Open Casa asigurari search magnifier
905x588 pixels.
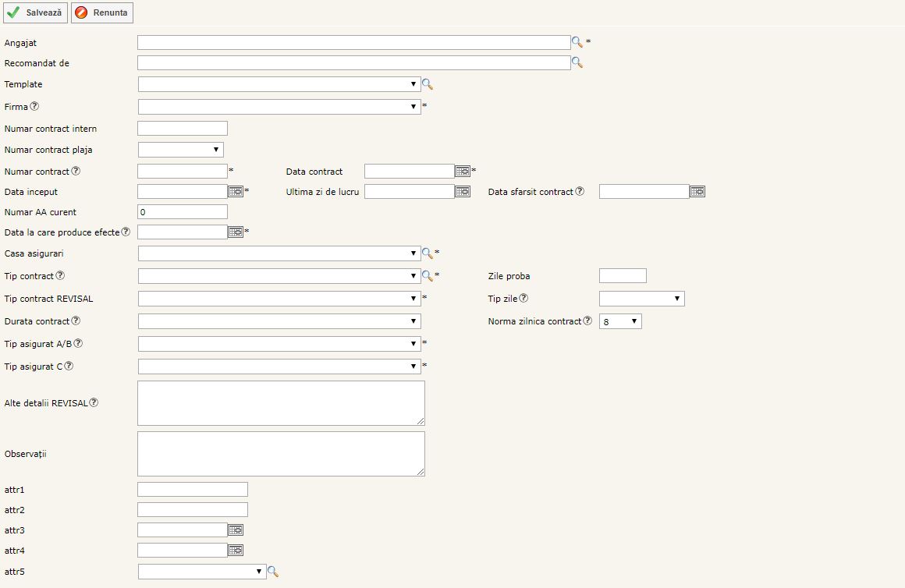coord(427,253)
